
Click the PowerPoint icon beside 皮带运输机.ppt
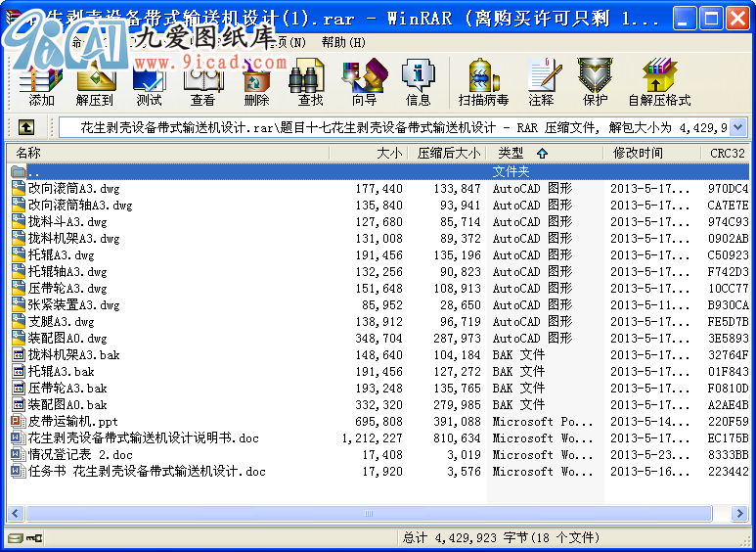click(19, 421)
